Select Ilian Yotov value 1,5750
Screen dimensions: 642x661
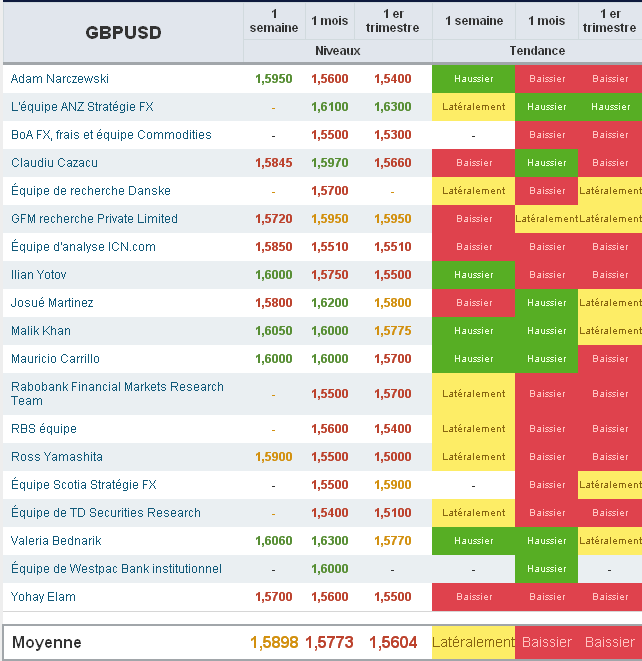tap(330, 275)
